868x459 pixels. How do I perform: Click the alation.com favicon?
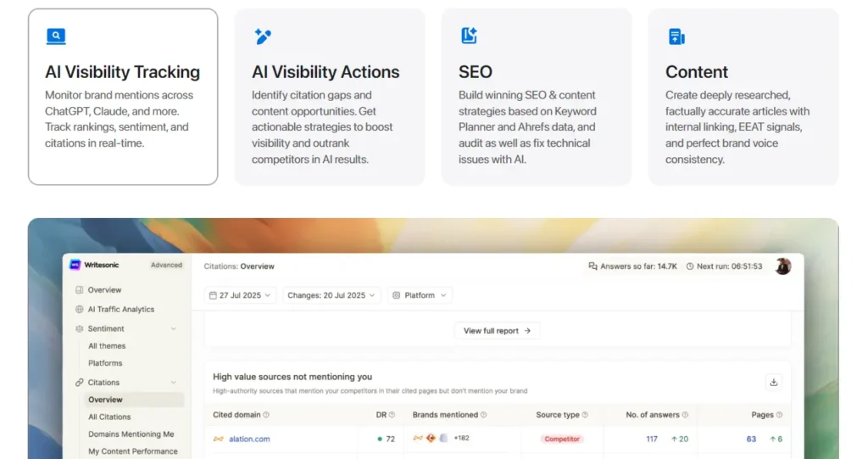pyautogui.click(x=218, y=439)
